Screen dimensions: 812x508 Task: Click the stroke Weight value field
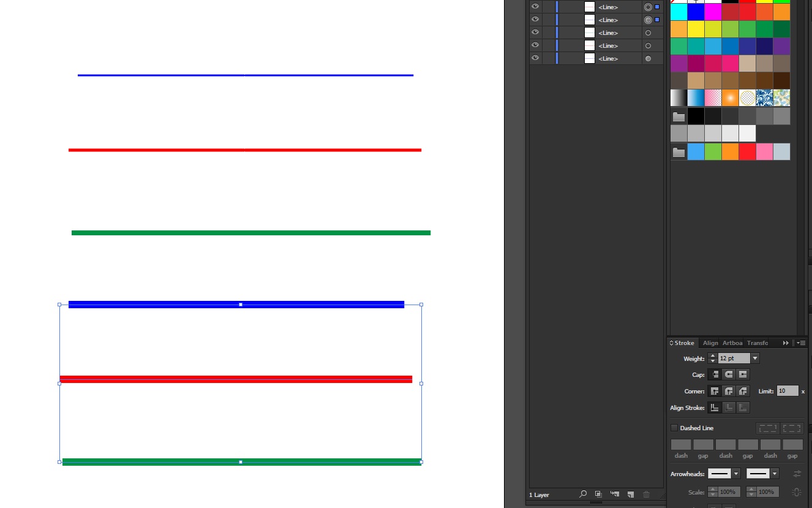734,358
